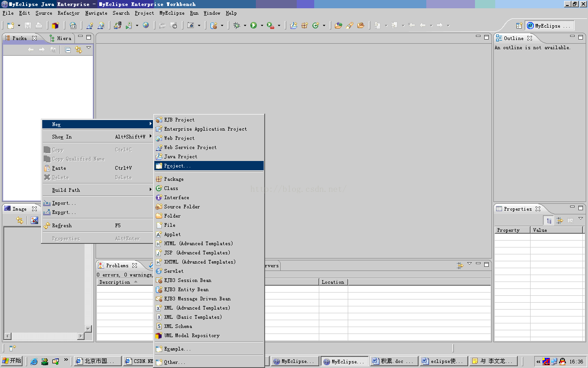
Task: Select Refresh in the context menu
Action: [97, 225]
